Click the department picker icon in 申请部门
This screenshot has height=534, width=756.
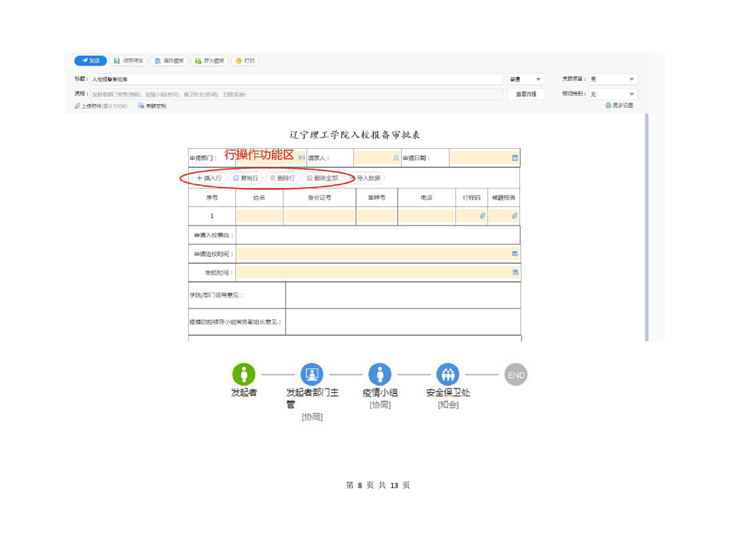pyautogui.click(x=302, y=158)
